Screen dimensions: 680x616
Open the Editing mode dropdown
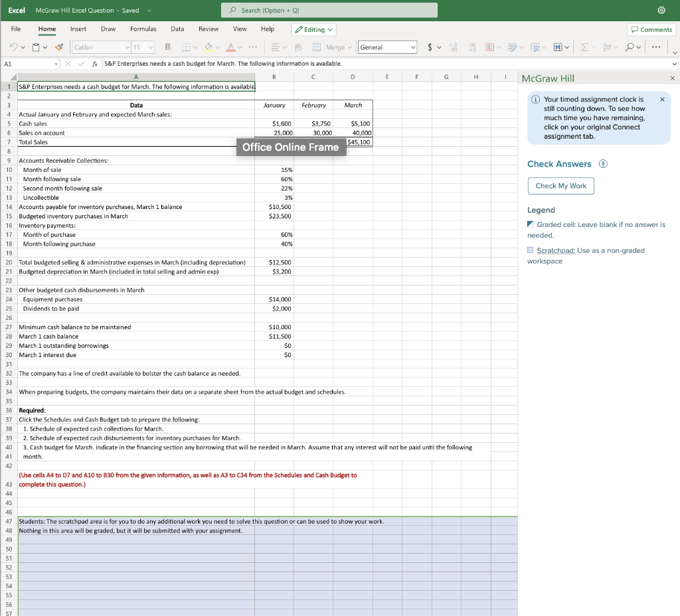(314, 29)
